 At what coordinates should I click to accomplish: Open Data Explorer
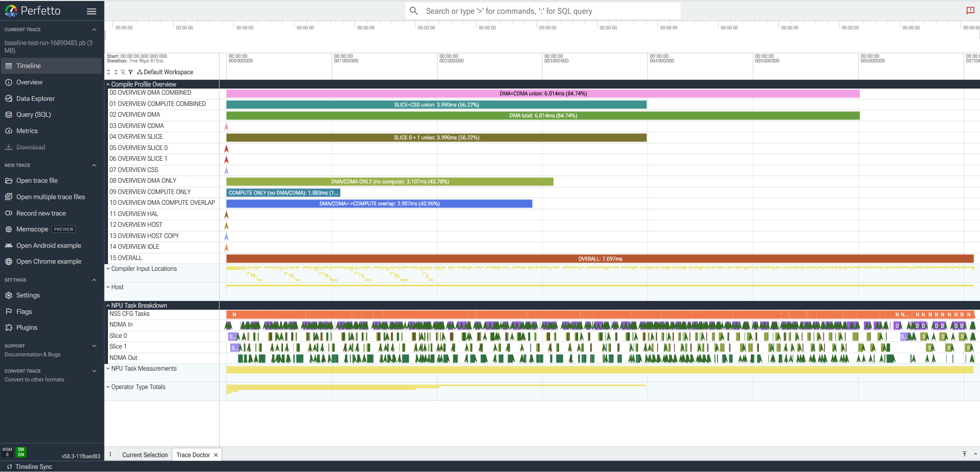tap(51, 99)
